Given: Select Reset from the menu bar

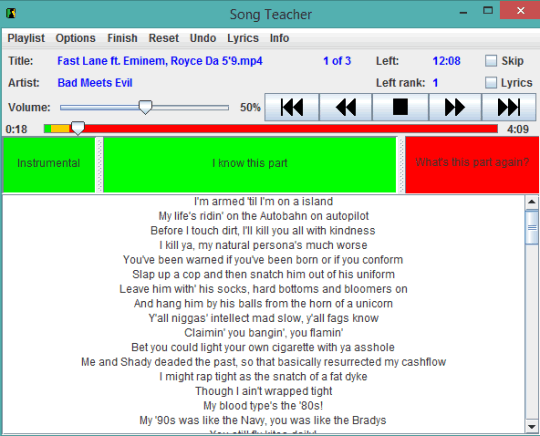Looking at the screenshot, I should point(164,38).
